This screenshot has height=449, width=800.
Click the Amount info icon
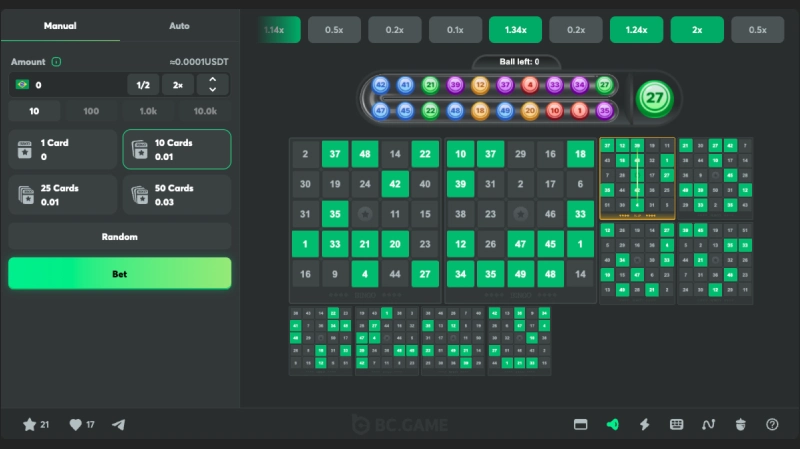[56, 62]
